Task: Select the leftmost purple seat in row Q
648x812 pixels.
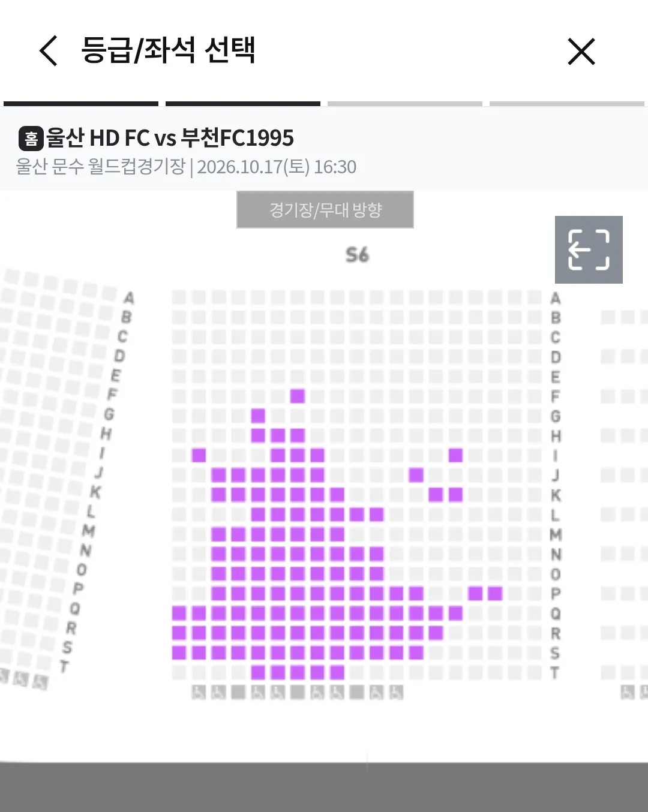Action: click(179, 613)
